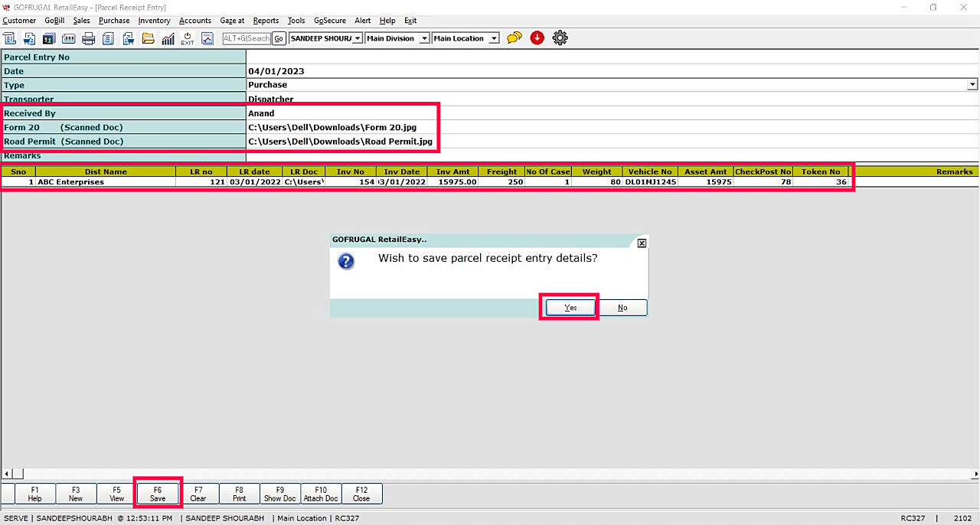Screen dimensions: 980x525
Task: Open the settings gear icon
Action: pyautogui.click(x=560, y=37)
